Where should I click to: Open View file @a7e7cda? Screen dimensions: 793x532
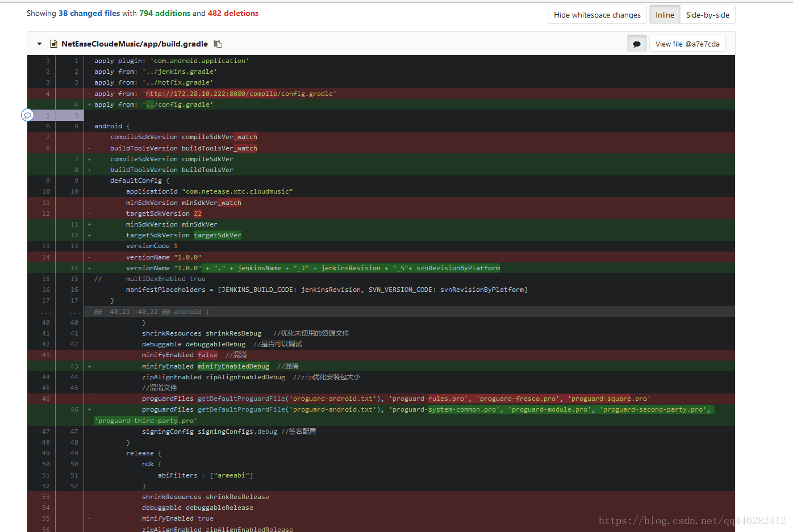tap(687, 44)
